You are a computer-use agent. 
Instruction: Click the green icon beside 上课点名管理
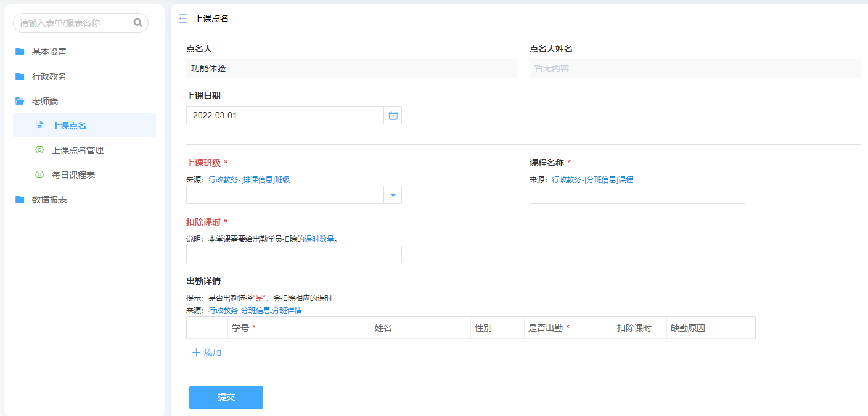click(39, 150)
